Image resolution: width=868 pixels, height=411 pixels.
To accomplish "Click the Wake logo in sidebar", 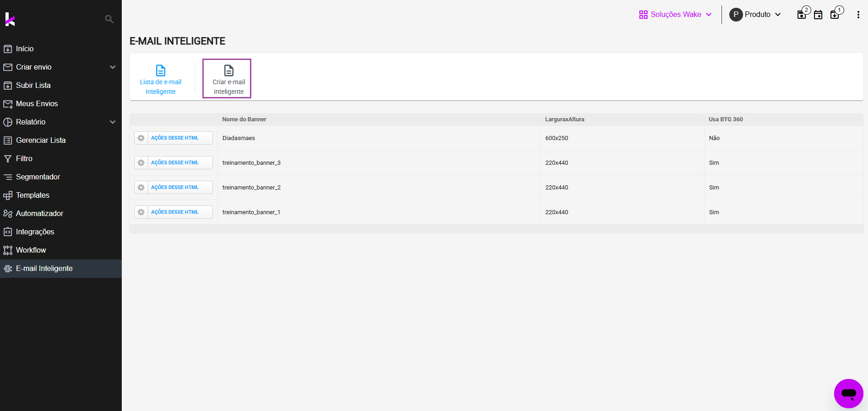I will tap(10, 19).
